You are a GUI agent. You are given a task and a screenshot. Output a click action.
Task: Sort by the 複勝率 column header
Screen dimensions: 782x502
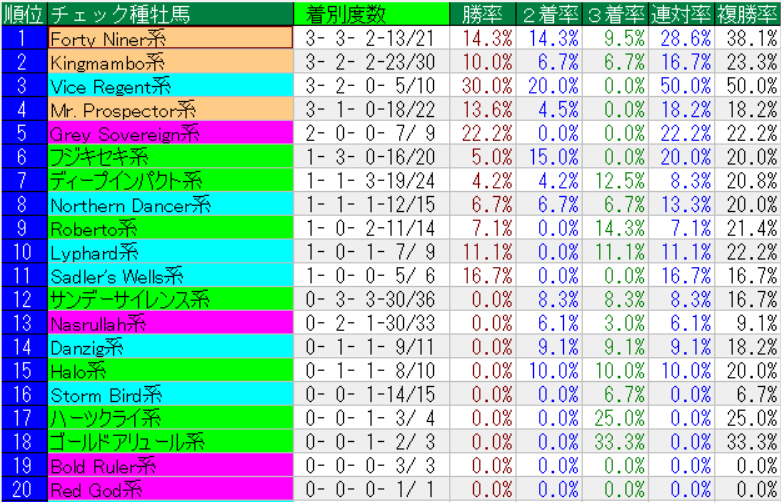point(748,13)
